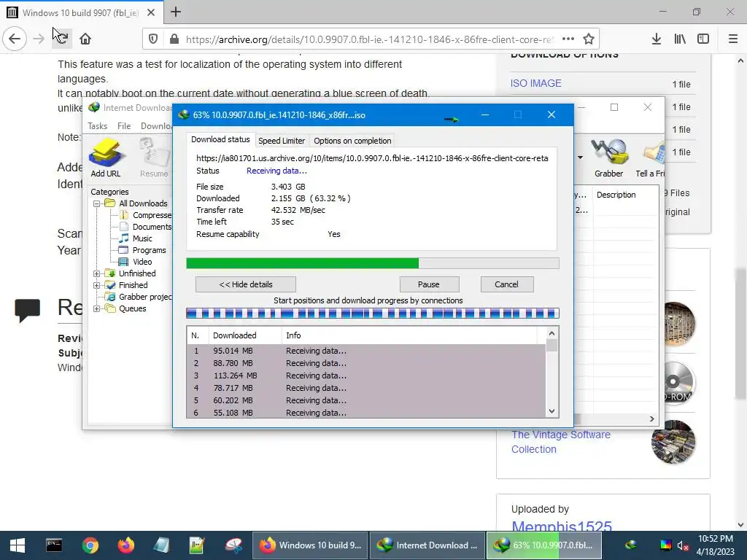Image resolution: width=747 pixels, height=560 pixels.
Task: Open Firefox pinned taskbar icon
Action: 125,545
